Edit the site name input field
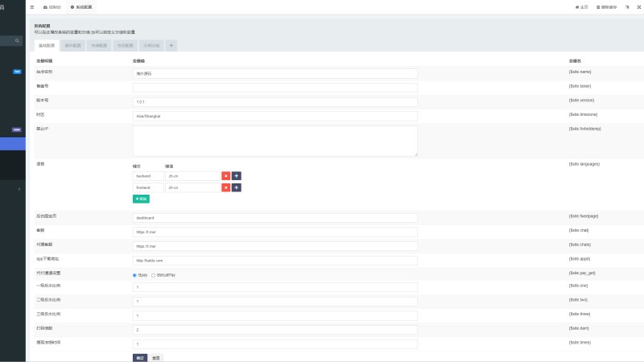 tap(275, 73)
